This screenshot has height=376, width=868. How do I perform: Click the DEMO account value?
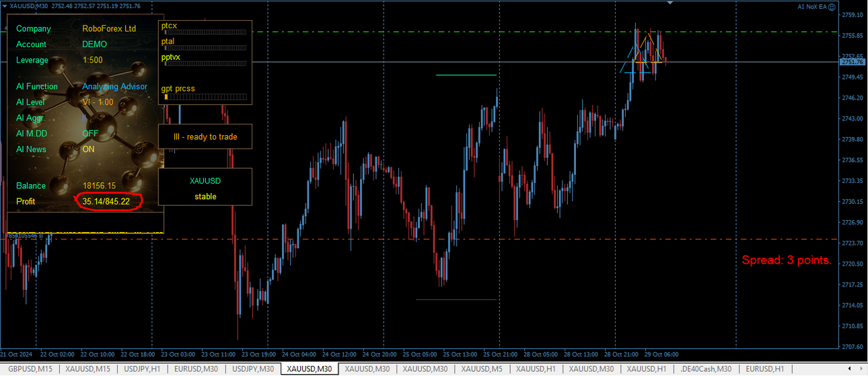[x=94, y=44]
